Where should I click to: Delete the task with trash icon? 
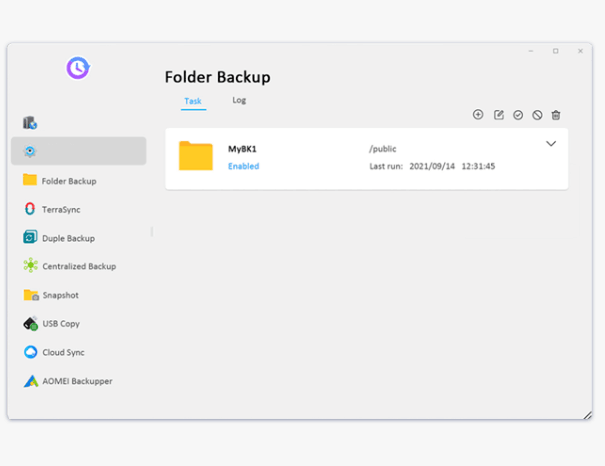(556, 115)
